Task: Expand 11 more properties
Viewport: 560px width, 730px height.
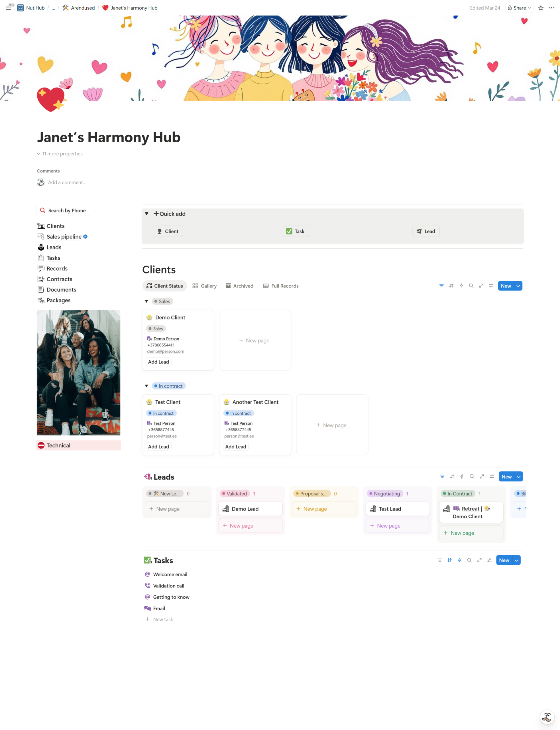Action: click(x=60, y=153)
